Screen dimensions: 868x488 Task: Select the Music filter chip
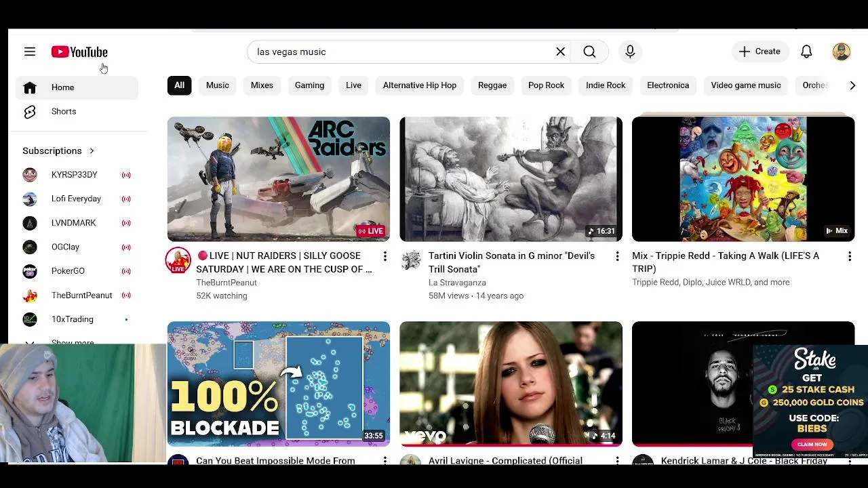click(218, 85)
